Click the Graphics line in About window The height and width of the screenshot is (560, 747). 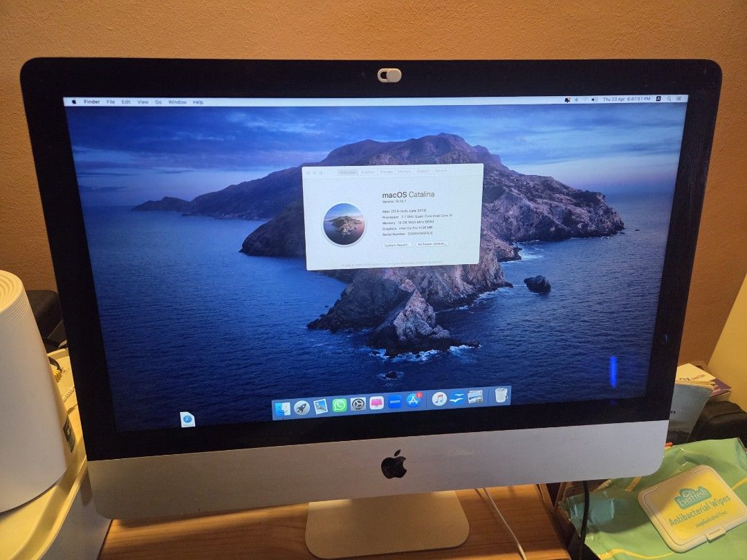point(407,228)
